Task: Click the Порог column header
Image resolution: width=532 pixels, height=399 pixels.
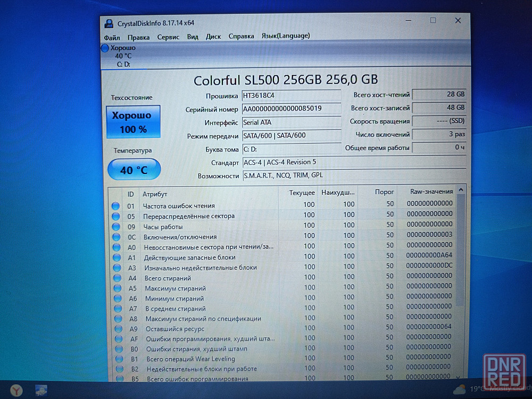Action: point(377,192)
